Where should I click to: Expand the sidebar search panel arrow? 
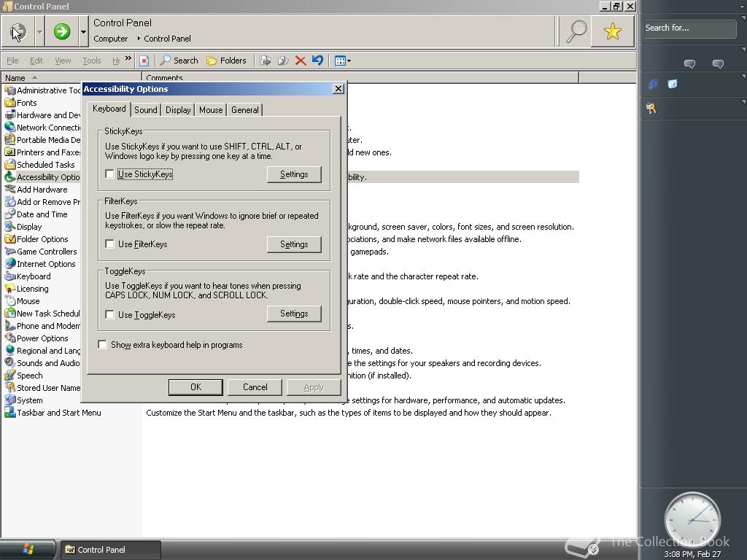click(x=743, y=18)
